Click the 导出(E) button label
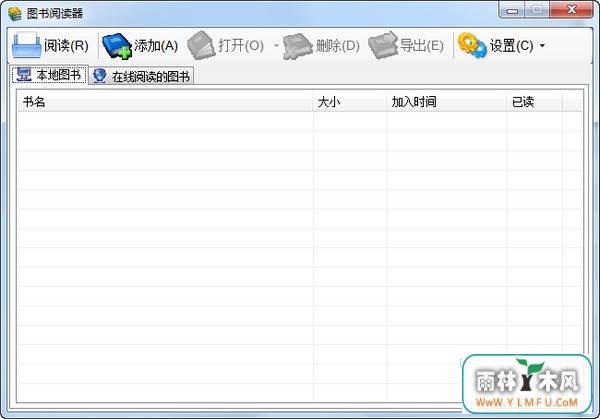Screen dimensions: 600x419 [422, 46]
